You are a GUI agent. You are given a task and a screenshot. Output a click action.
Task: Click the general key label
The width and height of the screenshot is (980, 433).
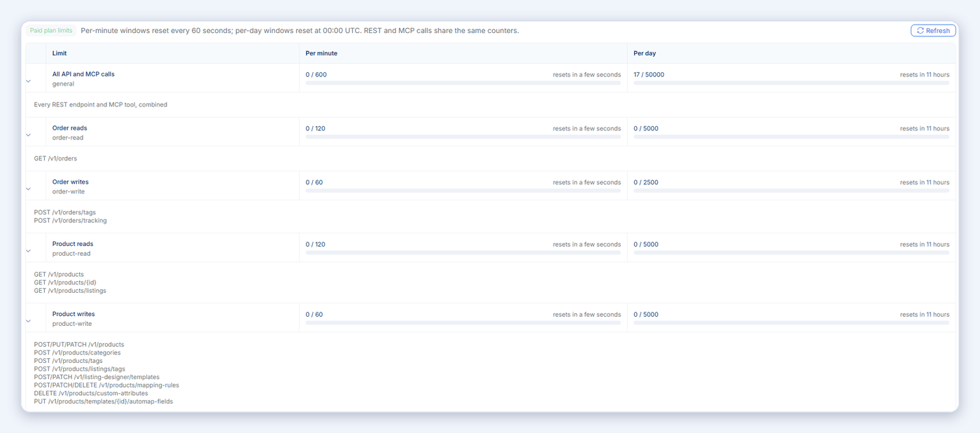(63, 84)
